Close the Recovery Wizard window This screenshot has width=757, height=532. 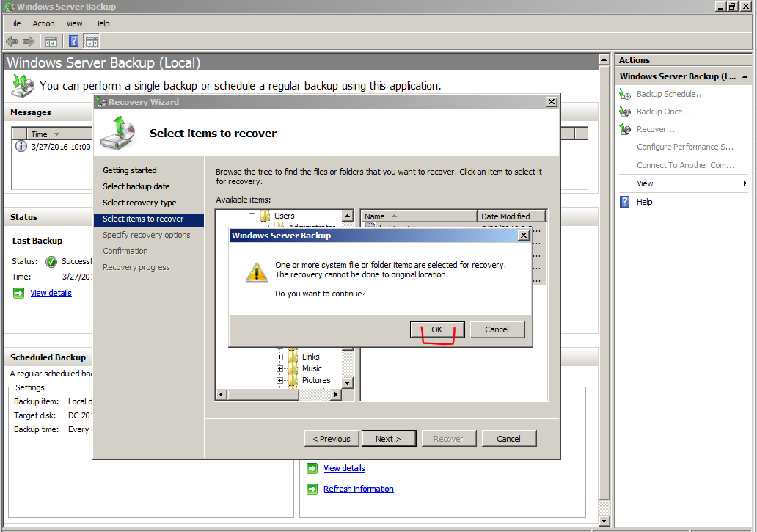pyautogui.click(x=552, y=102)
